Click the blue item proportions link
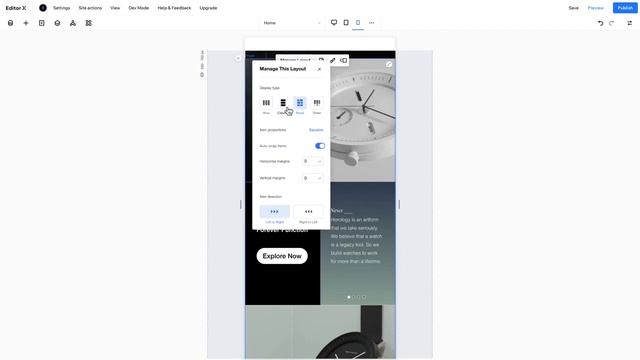The width and height of the screenshot is (640, 360). [x=316, y=130]
